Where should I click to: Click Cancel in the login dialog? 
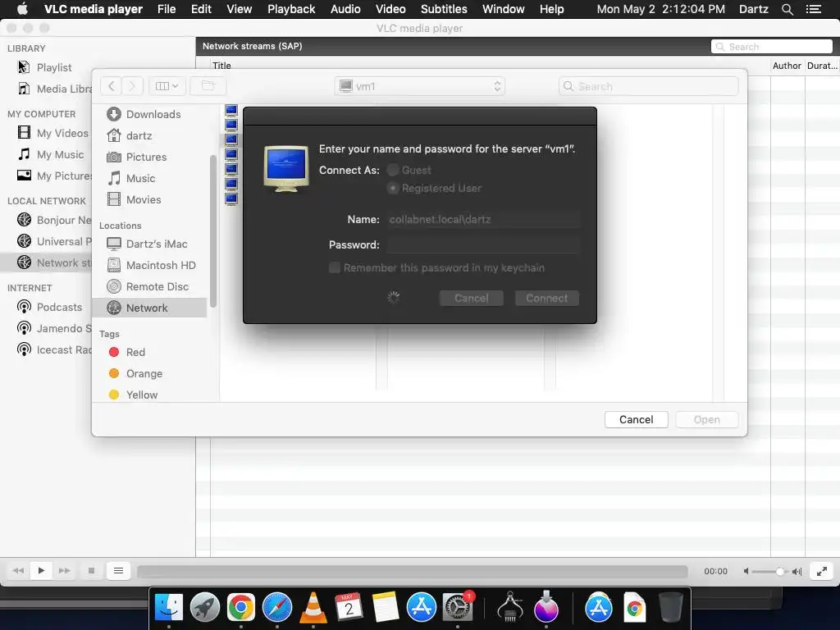(x=472, y=299)
